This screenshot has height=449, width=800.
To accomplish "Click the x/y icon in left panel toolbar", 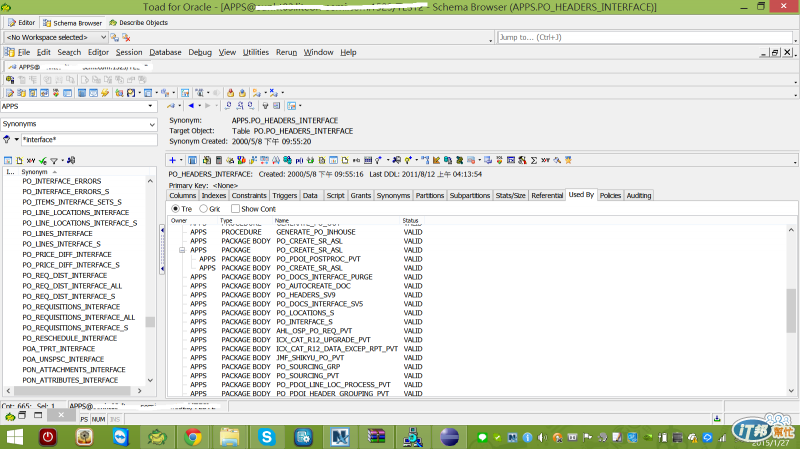I will (x=31, y=160).
